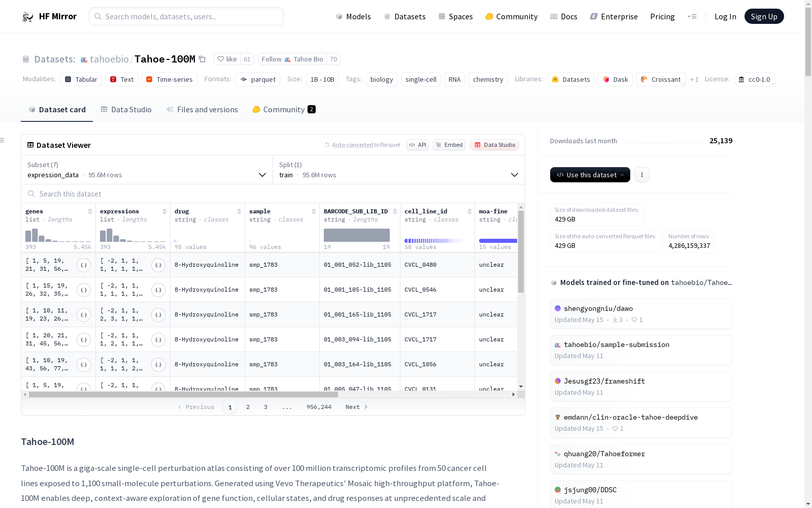Jump to last page 956,244

coord(319,407)
